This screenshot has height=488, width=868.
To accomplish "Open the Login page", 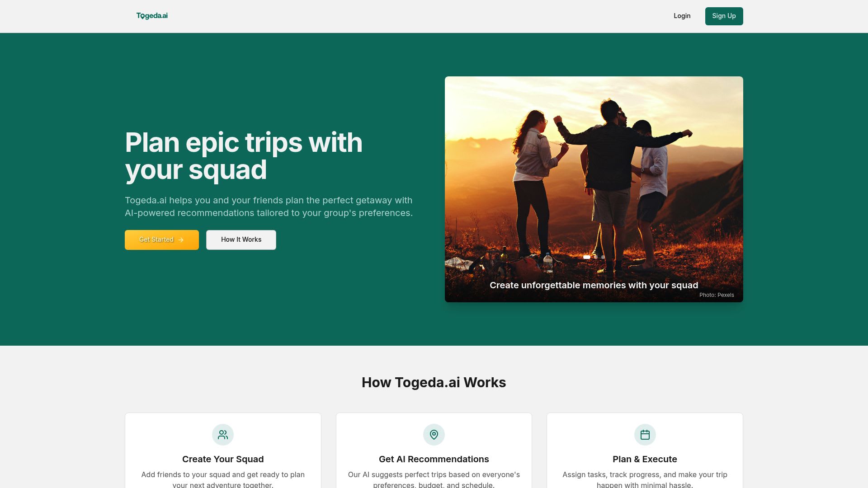I will coord(682,16).
